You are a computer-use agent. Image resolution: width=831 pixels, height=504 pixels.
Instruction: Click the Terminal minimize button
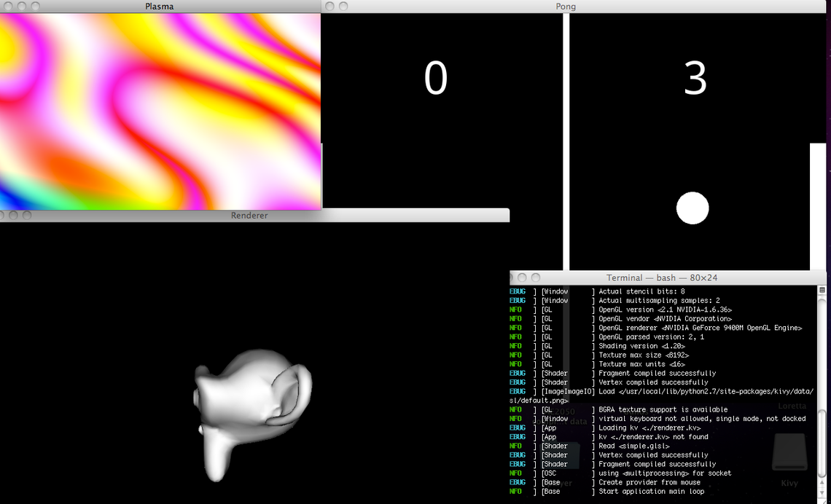[522, 277]
